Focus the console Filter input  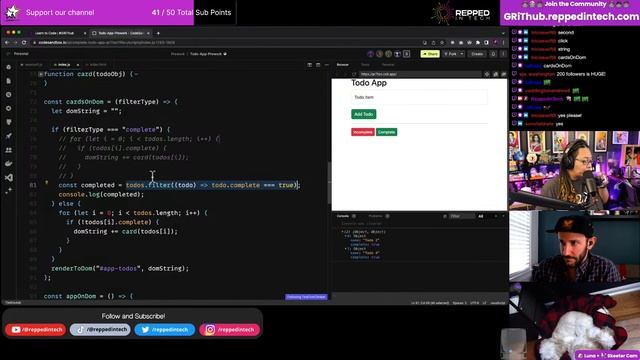462,216
